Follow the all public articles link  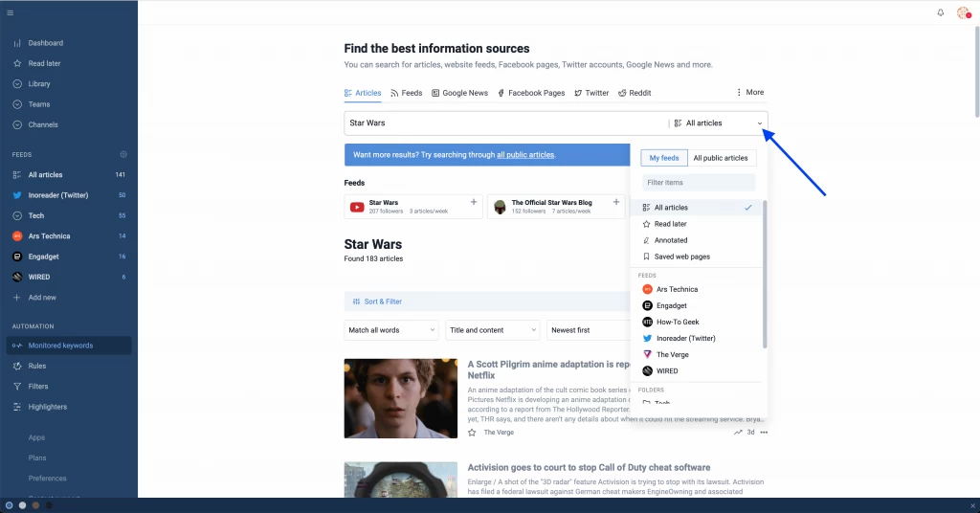525,155
